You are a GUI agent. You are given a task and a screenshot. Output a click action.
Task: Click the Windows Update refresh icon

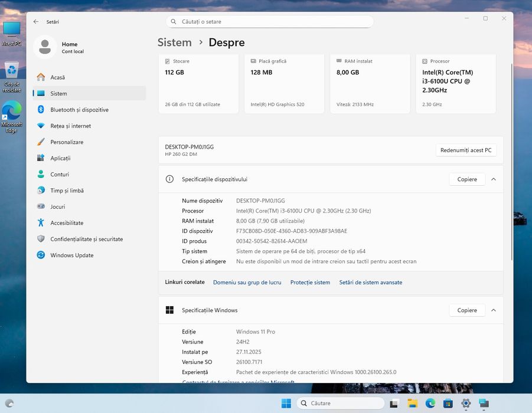point(41,255)
